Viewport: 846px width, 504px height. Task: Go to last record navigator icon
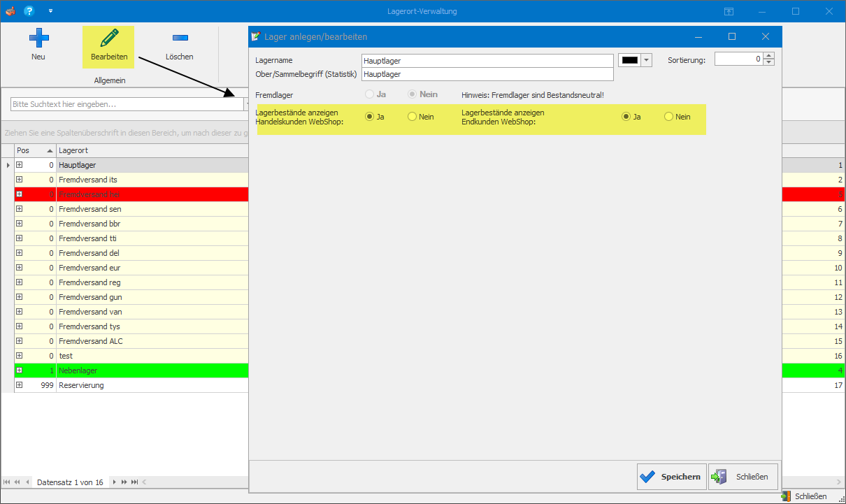pos(135,482)
